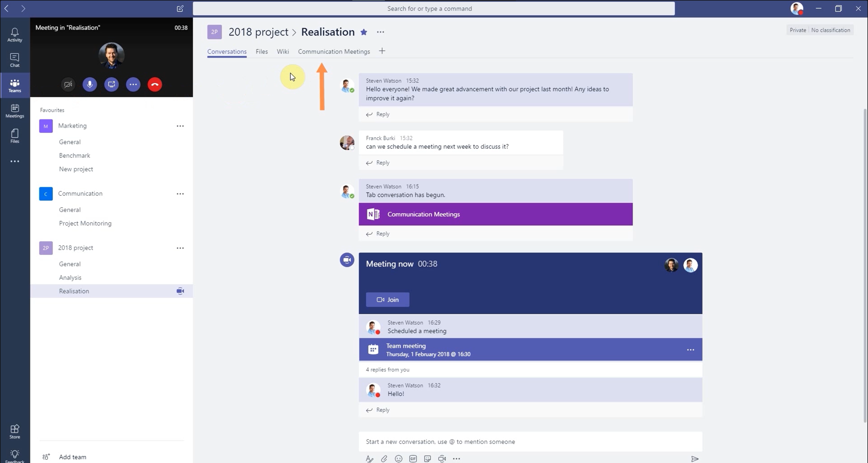The image size is (868, 463).
Task: Open Chat in the left rail
Action: (x=15, y=60)
